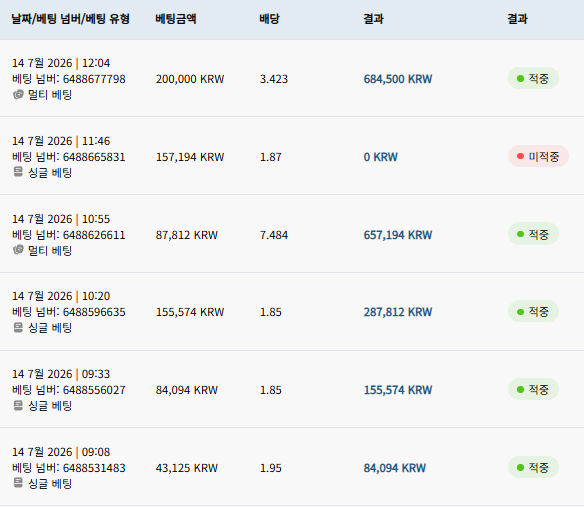Image resolution: width=584 pixels, height=507 pixels.
Task: Click single-bet icon for bet 6488556027
Action: (18, 405)
